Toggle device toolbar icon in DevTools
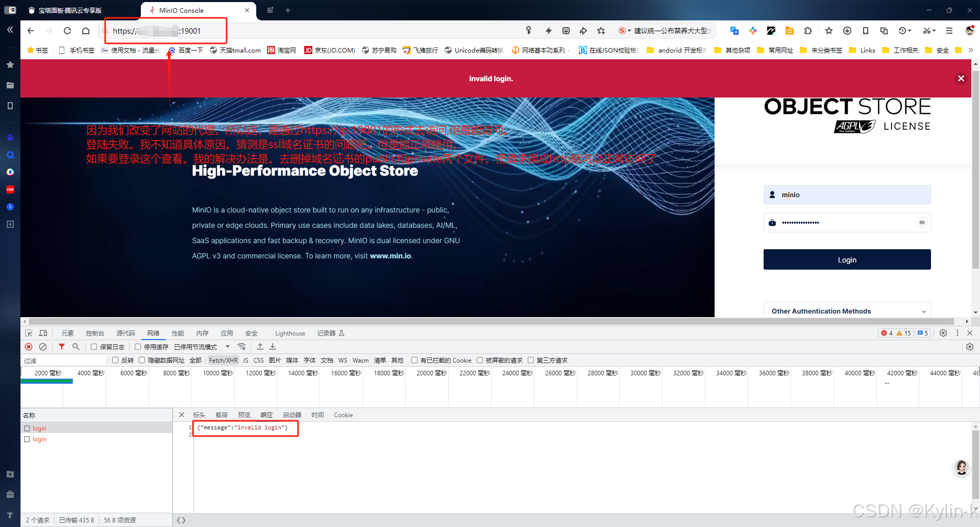Image resolution: width=980 pixels, height=527 pixels. pos(43,333)
